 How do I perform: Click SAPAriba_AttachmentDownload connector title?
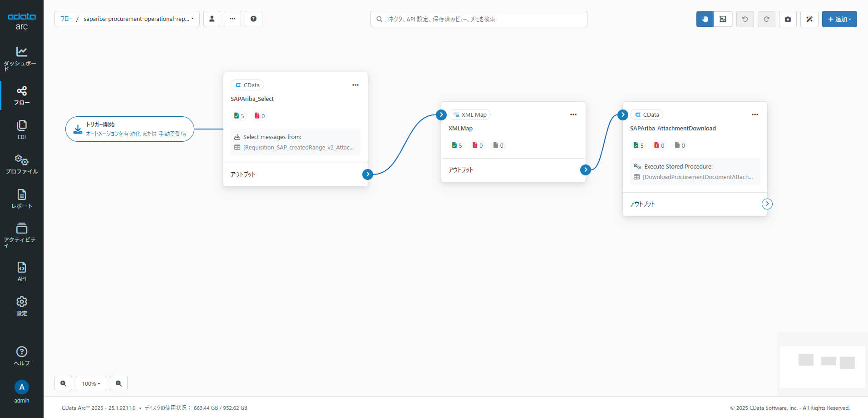673,128
